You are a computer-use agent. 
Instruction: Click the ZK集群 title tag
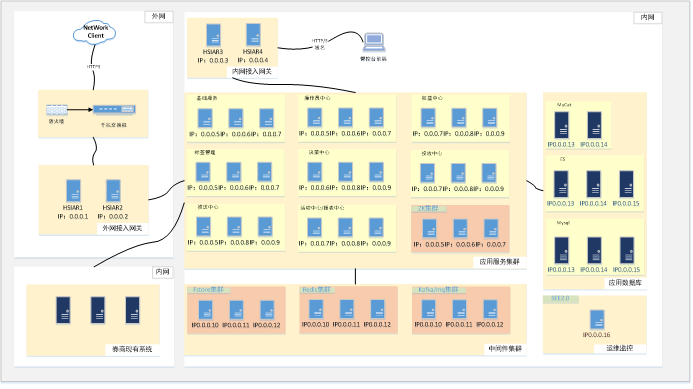click(428, 208)
